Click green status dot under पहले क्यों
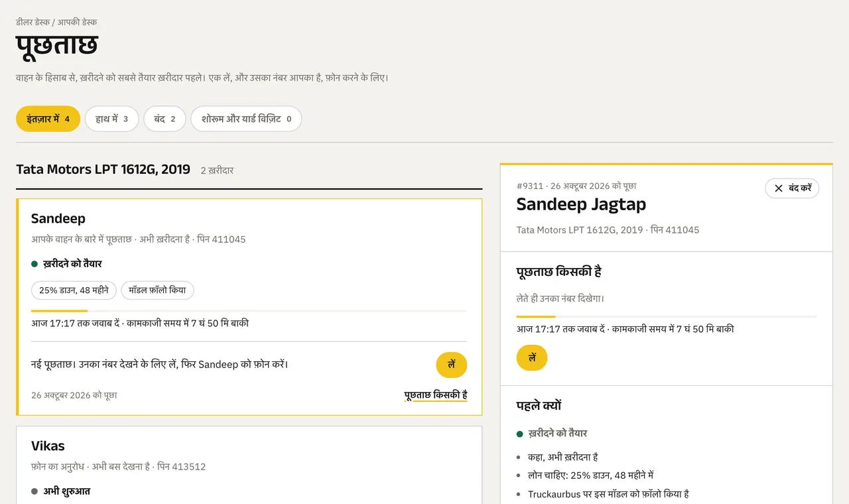 coord(520,434)
